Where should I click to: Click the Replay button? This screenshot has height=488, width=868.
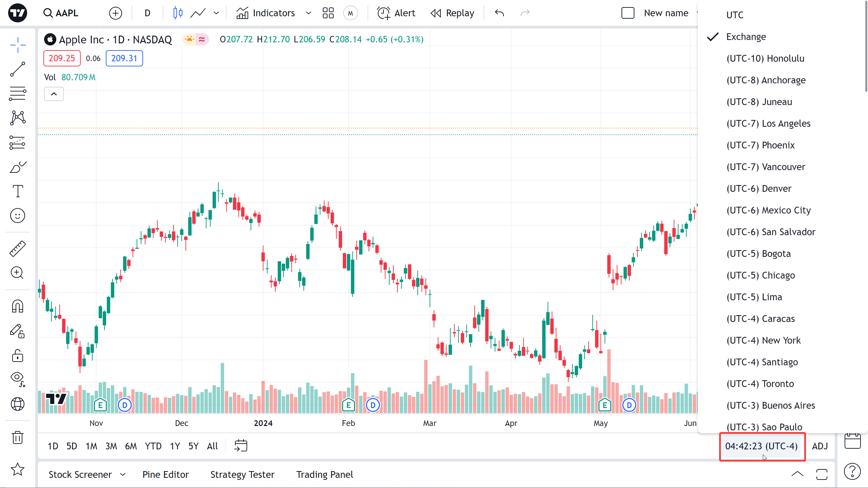[453, 13]
